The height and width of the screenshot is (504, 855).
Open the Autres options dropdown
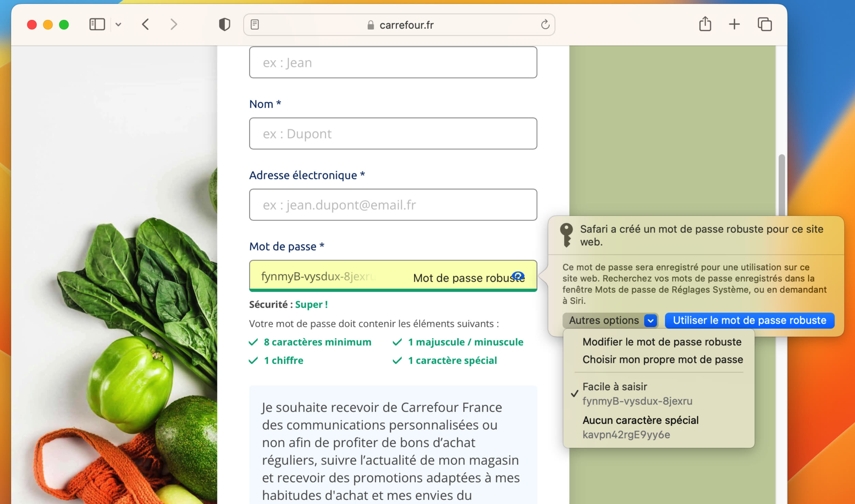(x=610, y=320)
